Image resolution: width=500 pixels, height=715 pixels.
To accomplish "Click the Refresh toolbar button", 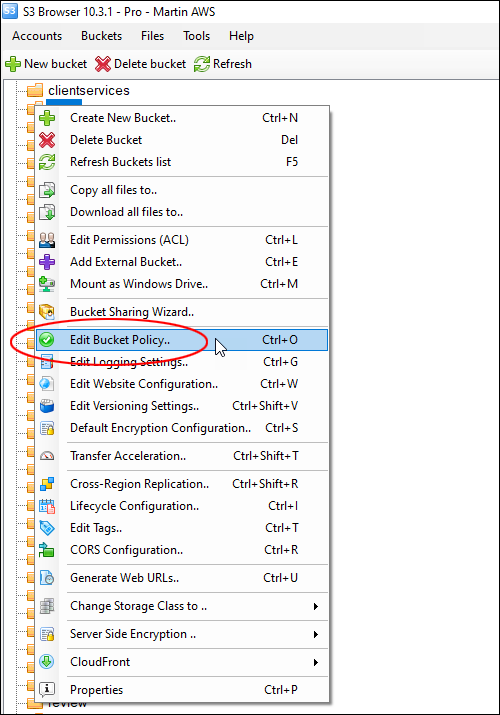I will (x=223, y=64).
